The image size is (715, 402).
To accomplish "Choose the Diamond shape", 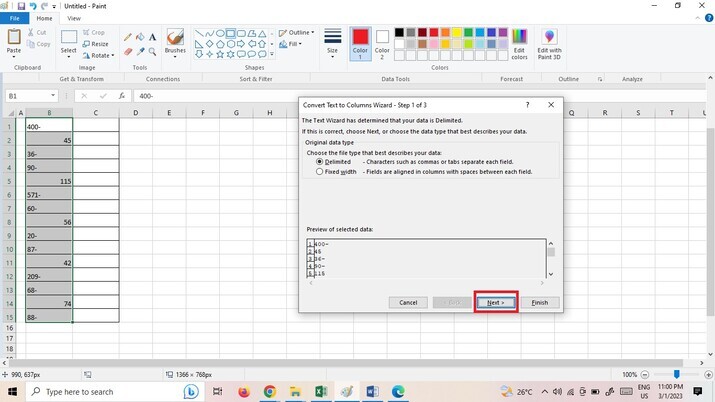I will pyautogui.click(x=209, y=44).
